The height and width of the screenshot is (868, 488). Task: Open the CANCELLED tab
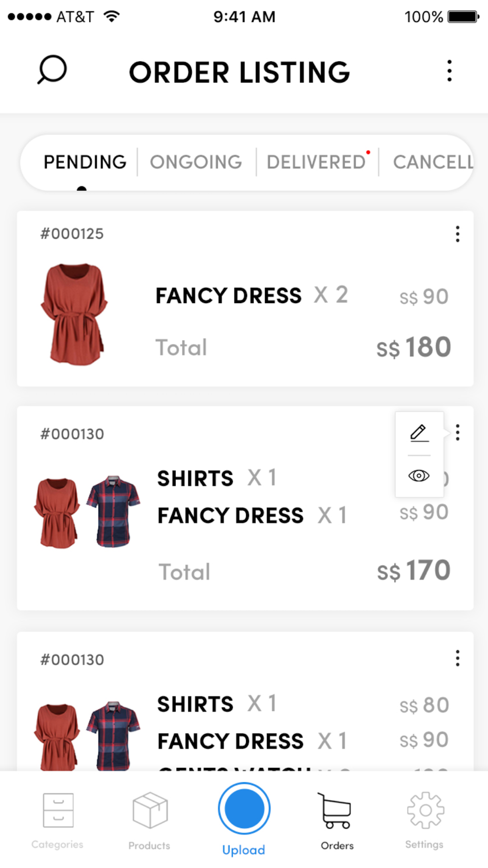433,162
